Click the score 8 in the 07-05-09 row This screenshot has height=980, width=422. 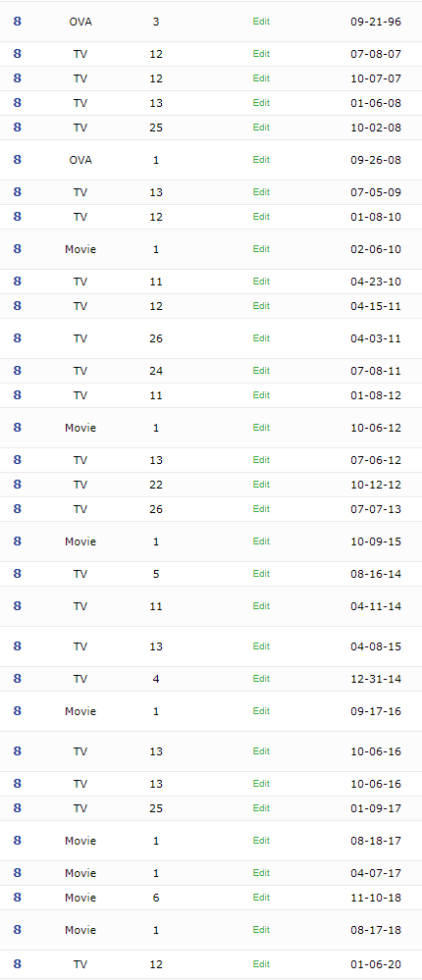coord(17,192)
